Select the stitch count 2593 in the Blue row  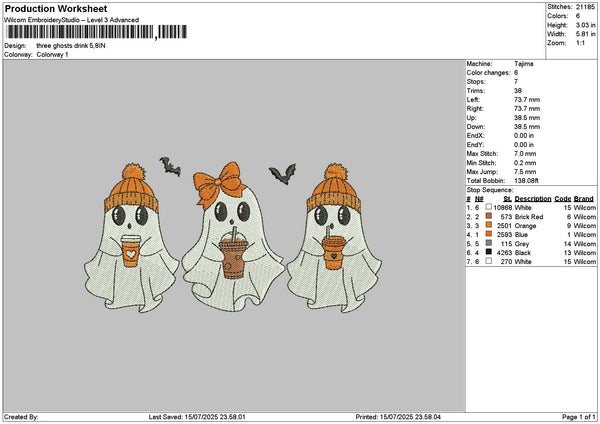[504, 235]
